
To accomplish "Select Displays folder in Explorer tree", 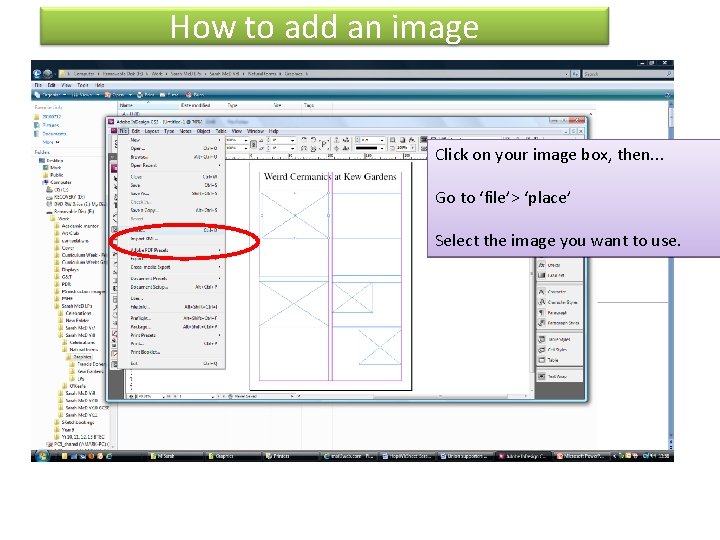I will pyautogui.click(x=67, y=270).
